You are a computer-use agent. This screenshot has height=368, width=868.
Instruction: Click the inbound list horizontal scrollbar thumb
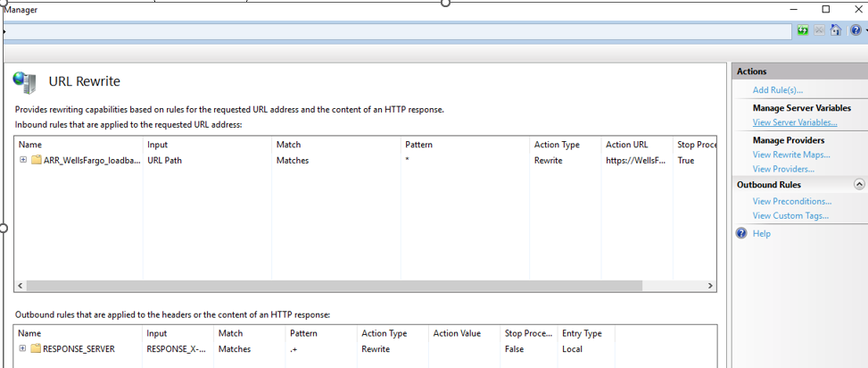click(x=334, y=286)
